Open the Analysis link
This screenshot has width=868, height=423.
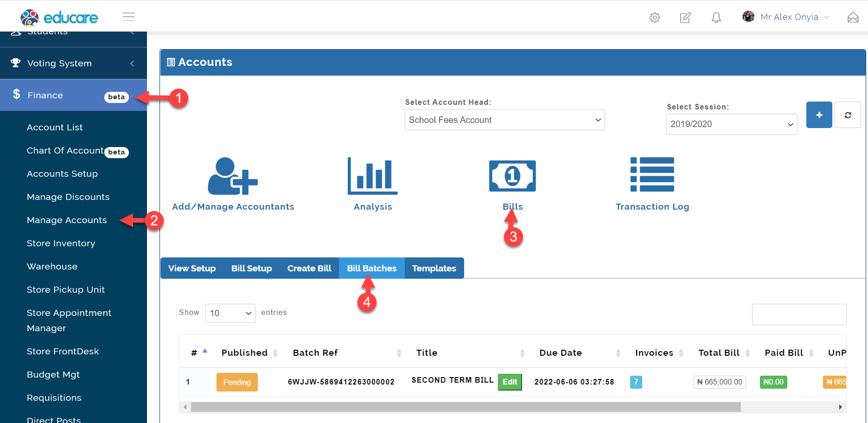(373, 206)
